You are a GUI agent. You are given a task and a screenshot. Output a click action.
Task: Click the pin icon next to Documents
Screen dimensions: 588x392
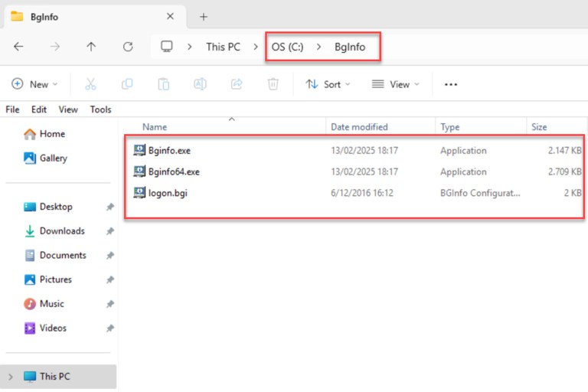point(110,256)
